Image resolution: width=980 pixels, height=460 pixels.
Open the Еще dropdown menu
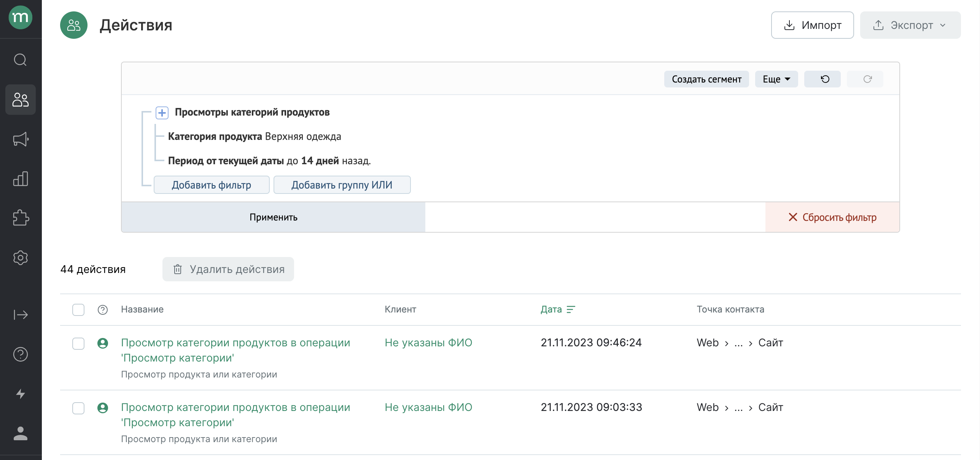pos(776,79)
